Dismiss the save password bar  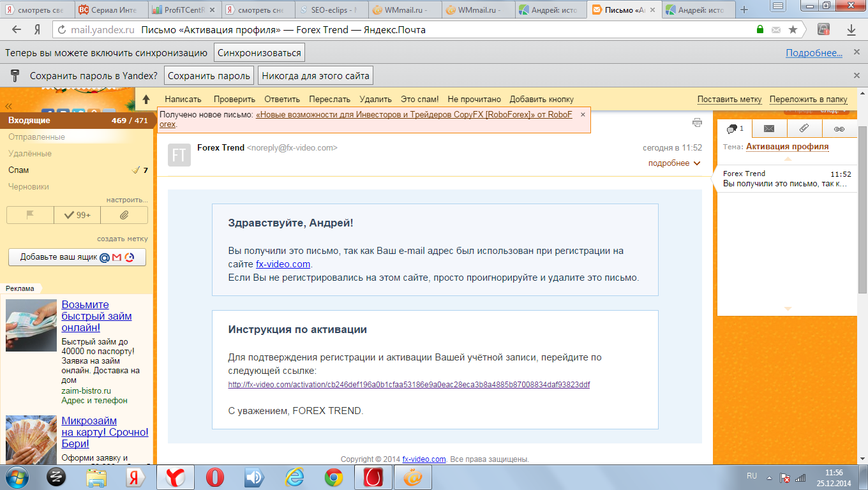coord(857,75)
